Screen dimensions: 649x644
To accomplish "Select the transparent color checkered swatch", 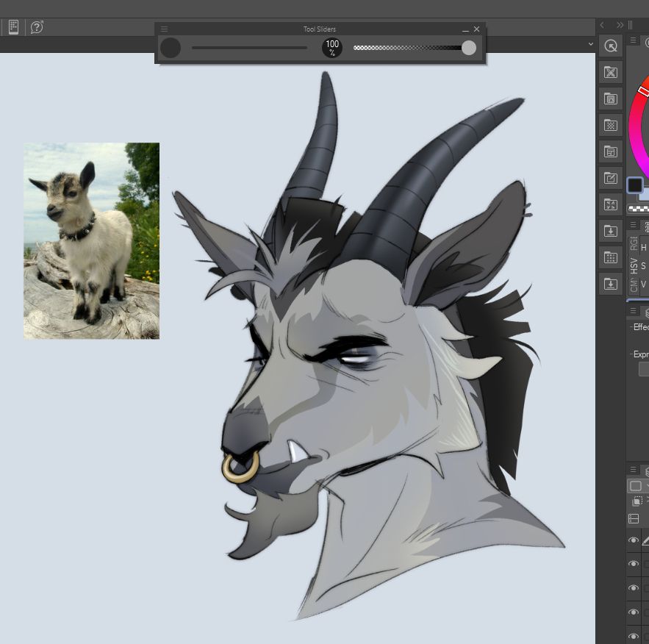I will [x=638, y=209].
